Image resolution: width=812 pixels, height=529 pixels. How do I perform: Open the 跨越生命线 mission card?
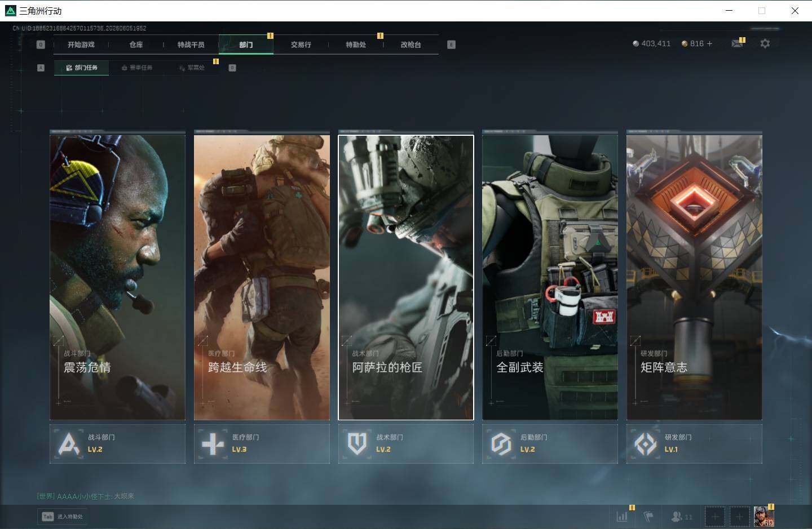point(262,277)
